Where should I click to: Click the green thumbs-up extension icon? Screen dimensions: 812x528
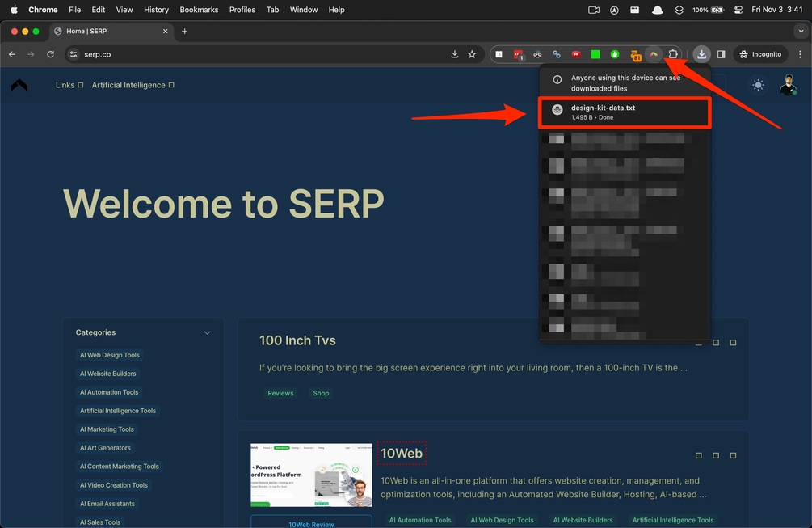[x=615, y=53]
